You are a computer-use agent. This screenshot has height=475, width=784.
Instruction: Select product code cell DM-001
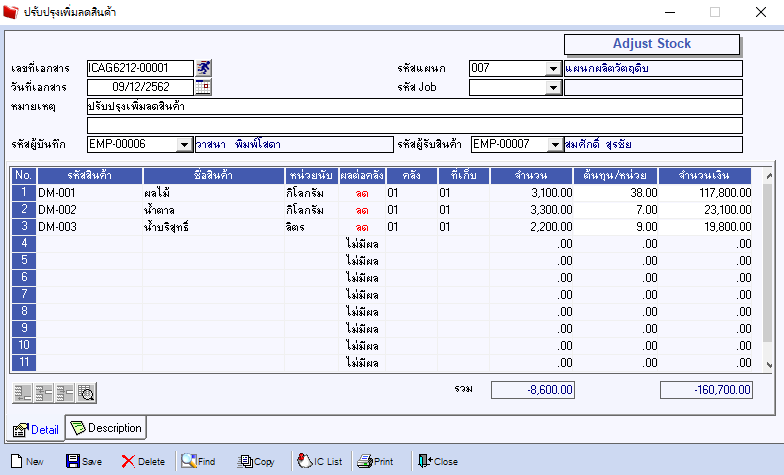coord(90,192)
